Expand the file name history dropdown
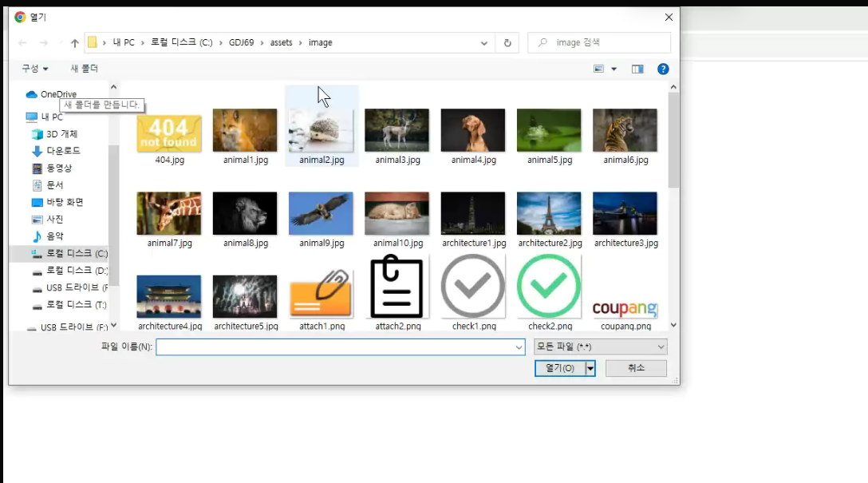Viewport: 868px width, 483px height. point(519,347)
